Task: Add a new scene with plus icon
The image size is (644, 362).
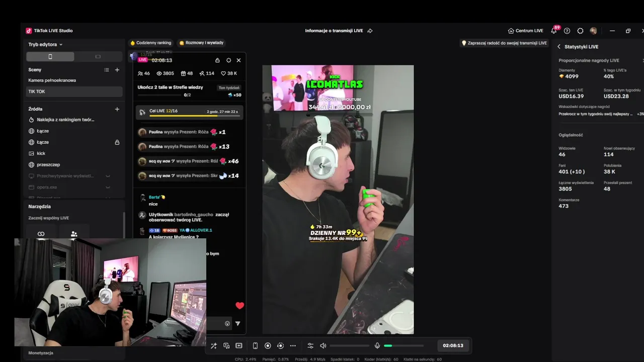Action: point(117,70)
